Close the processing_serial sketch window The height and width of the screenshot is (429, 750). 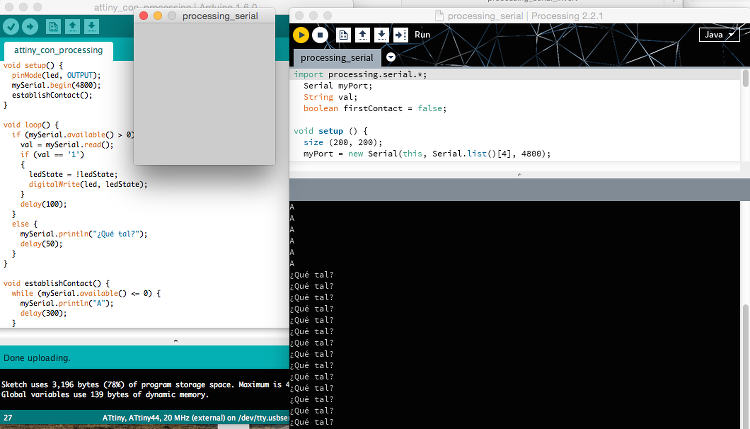point(143,16)
